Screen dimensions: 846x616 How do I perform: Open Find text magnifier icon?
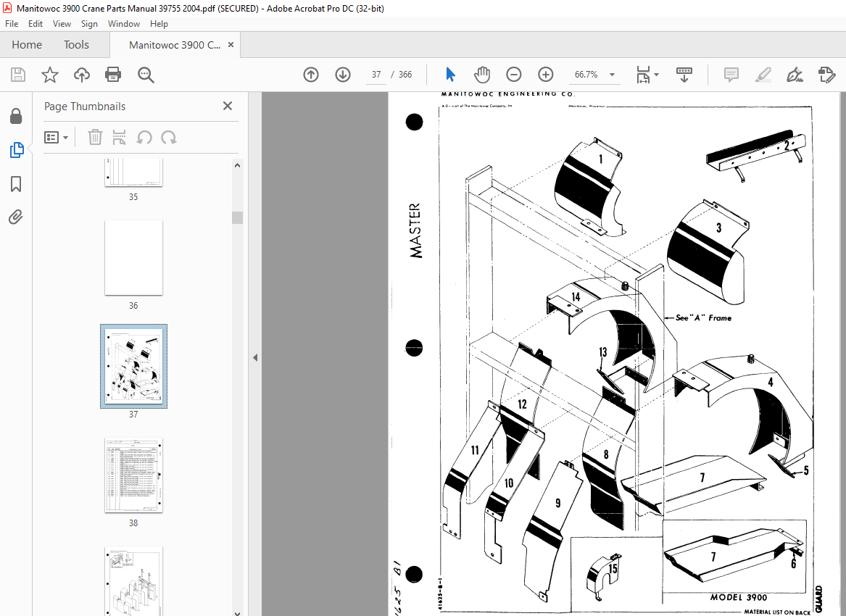click(146, 75)
